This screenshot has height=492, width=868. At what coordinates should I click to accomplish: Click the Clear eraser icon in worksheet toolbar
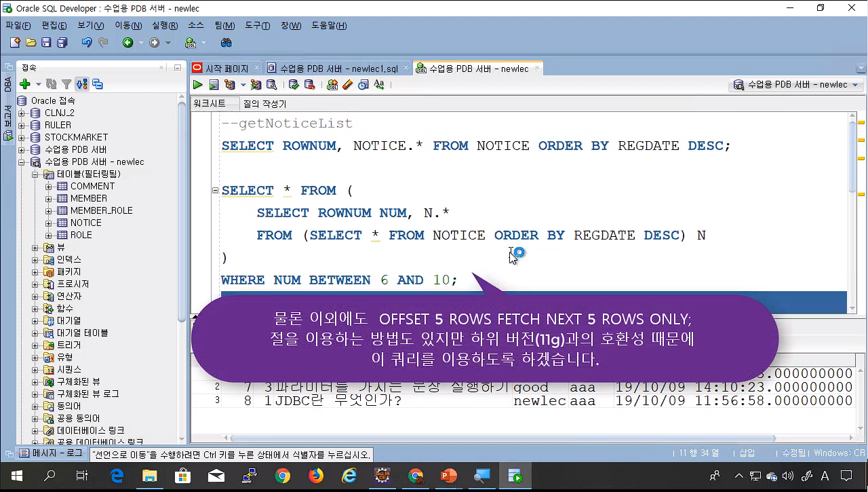tap(348, 85)
